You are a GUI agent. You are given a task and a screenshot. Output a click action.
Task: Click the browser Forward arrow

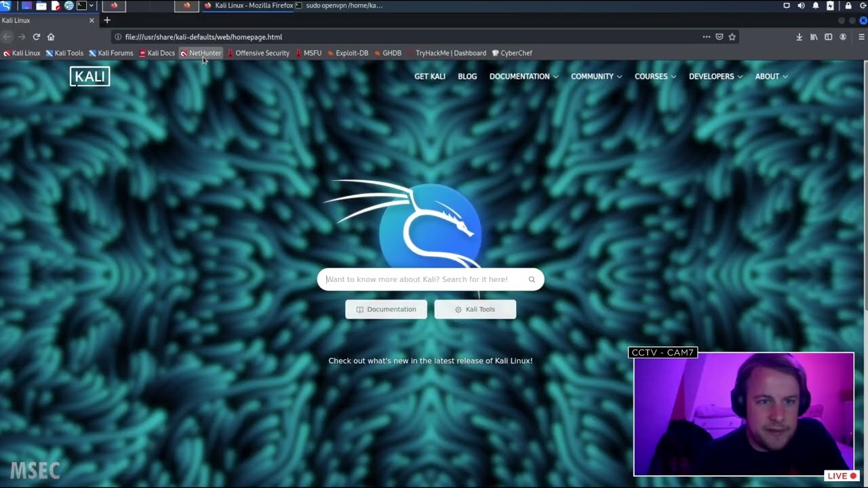coord(22,37)
